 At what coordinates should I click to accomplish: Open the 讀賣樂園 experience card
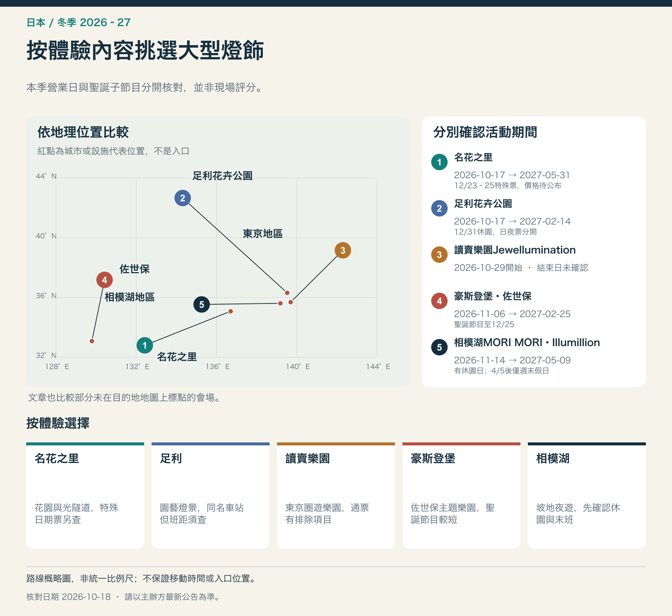(336, 495)
